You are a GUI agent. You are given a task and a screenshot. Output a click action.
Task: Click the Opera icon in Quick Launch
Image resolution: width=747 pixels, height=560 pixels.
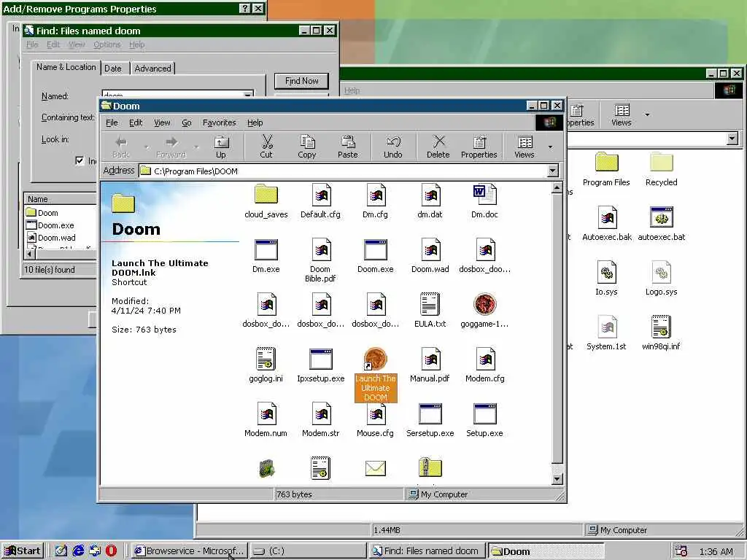click(x=111, y=551)
